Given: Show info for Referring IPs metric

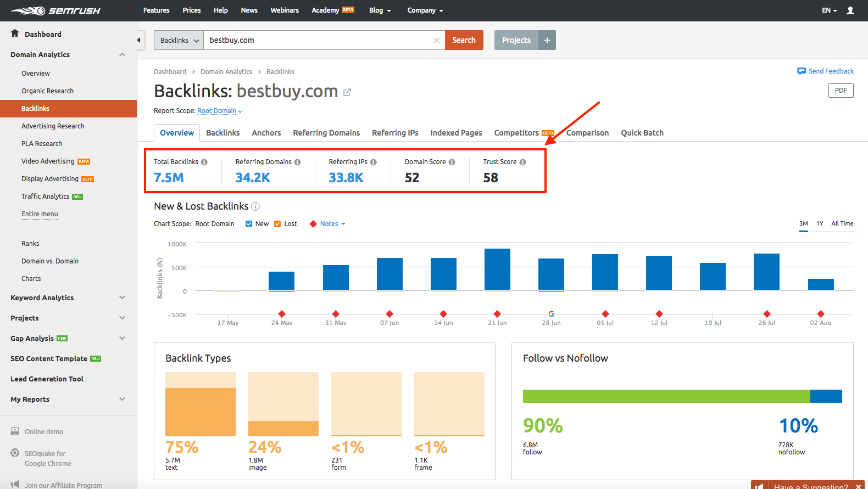Looking at the screenshot, I should [x=374, y=162].
